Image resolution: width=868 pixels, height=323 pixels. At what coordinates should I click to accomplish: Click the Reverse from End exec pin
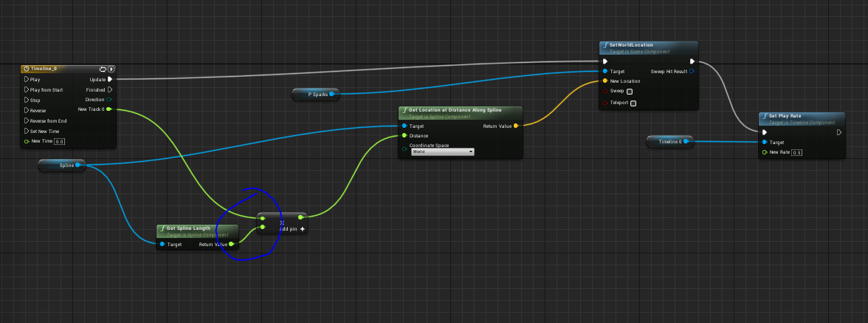(27, 120)
